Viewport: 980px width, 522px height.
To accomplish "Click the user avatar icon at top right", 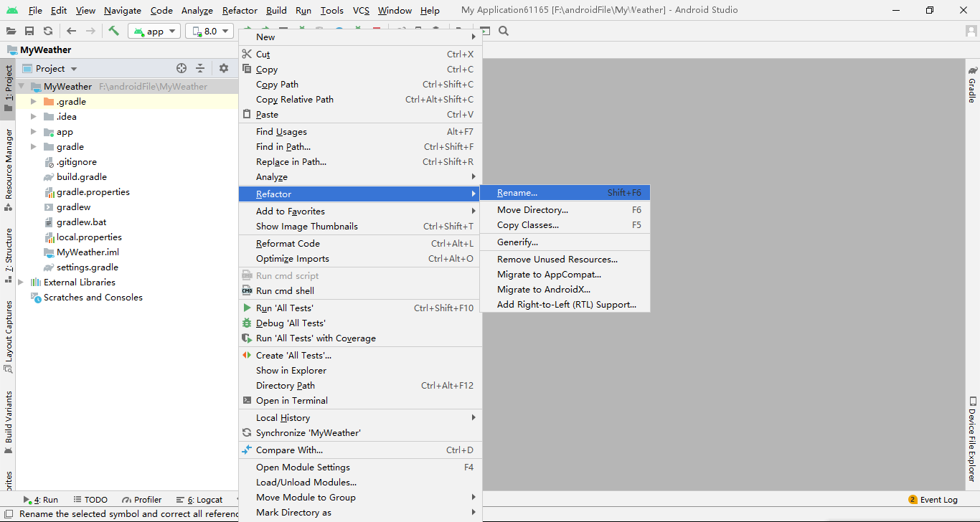I will (x=971, y=31).
